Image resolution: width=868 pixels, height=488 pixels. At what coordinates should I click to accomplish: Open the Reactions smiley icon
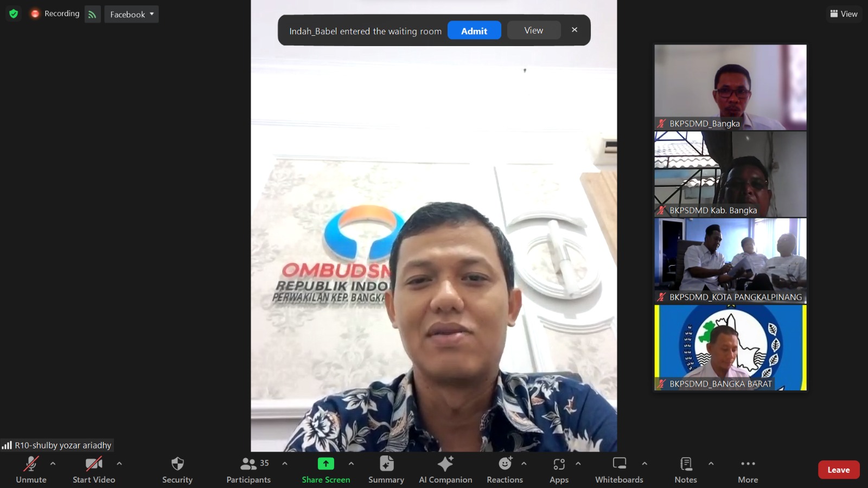pyautogui.click(x=505, y=464)
